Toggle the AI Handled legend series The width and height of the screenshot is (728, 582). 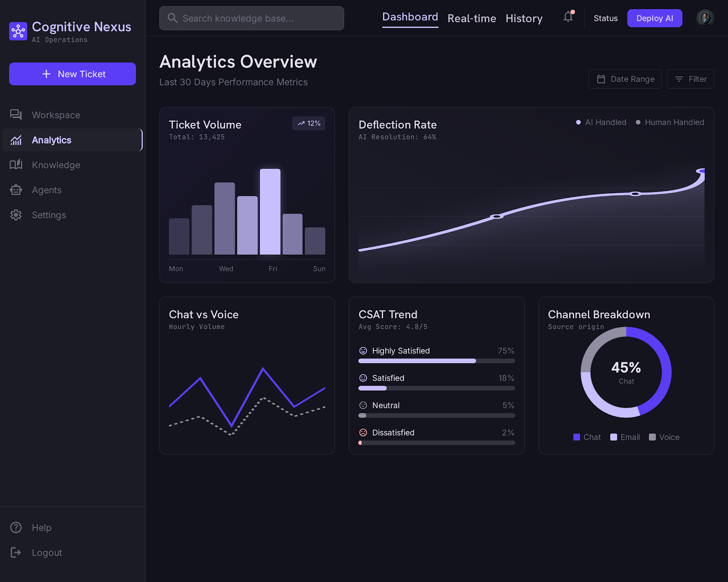pyautogui.click(x=601, y=122)
